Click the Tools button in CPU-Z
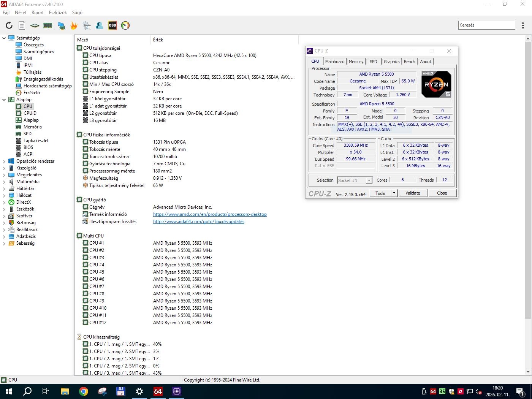Viewport: 532px width, 399px height. [x=380, y=193]
